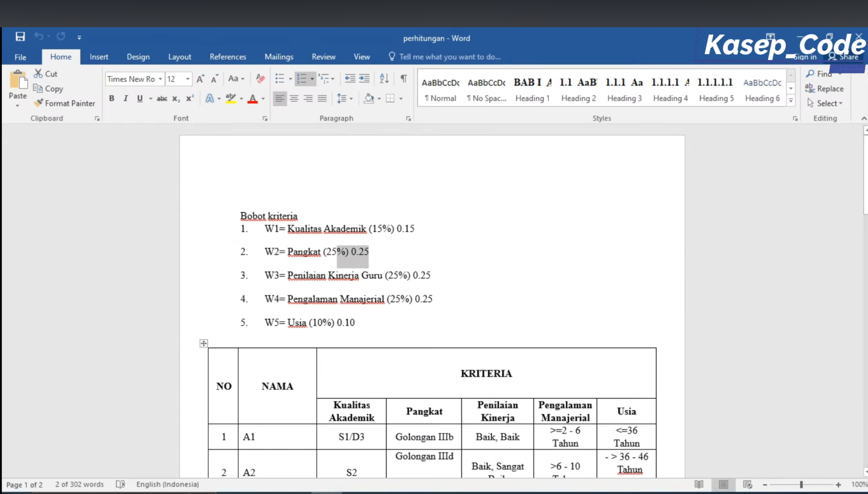868x494 pixels.
Task: Switch to the Layout tab
Action: pos(180,57)
